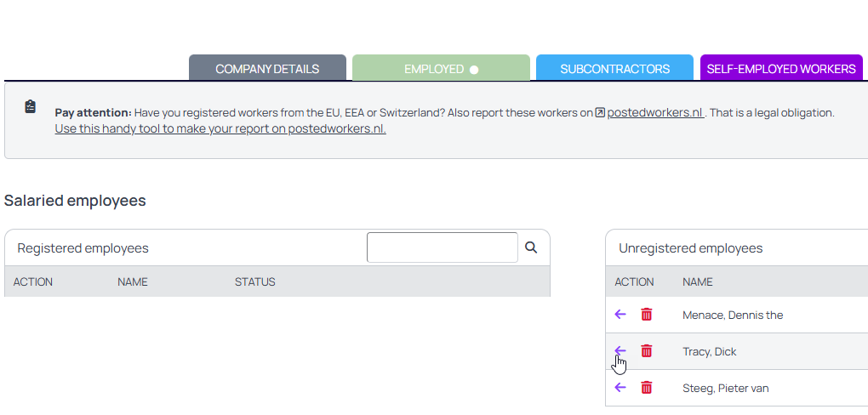The width and height of the screenshot is (868, 415).
Task: Click the Unregistered employees panel title
Action: point(690,248)
